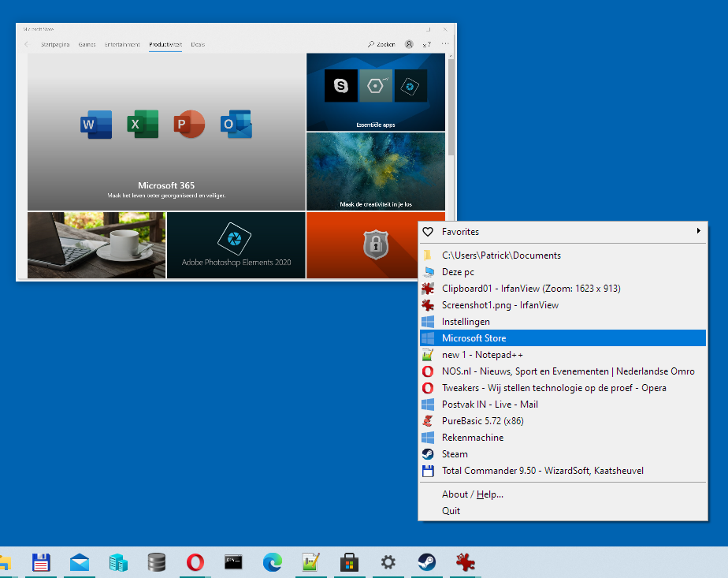Open Microsoft Edge from the taskbar
728x578 pixels.
click(x=272, y=562)
